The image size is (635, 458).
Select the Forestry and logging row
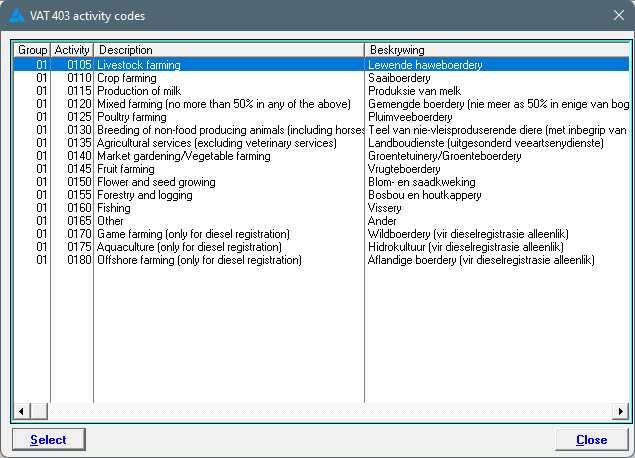(x=321, y=195)
